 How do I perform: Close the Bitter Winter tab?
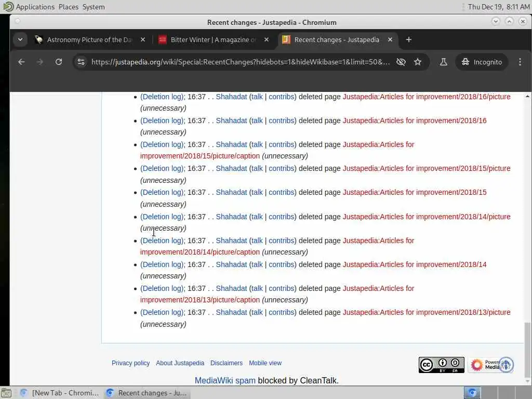(267, 39)
